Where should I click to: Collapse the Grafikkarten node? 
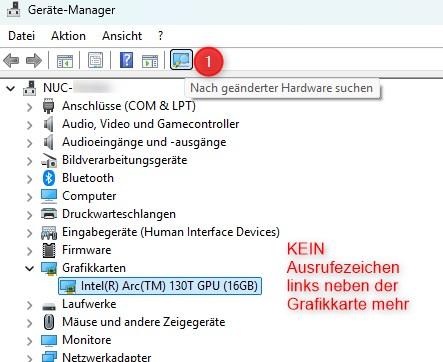(30, 268)
